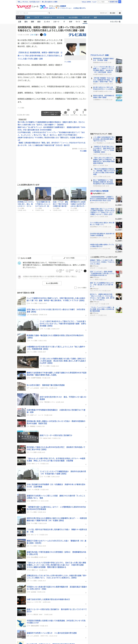
Task: Open the jockey article photo
Action: [75, 49]
